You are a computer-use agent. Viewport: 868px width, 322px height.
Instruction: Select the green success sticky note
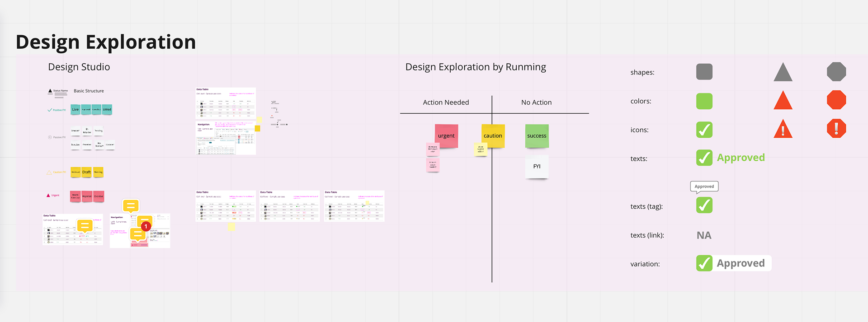[537, 136]
